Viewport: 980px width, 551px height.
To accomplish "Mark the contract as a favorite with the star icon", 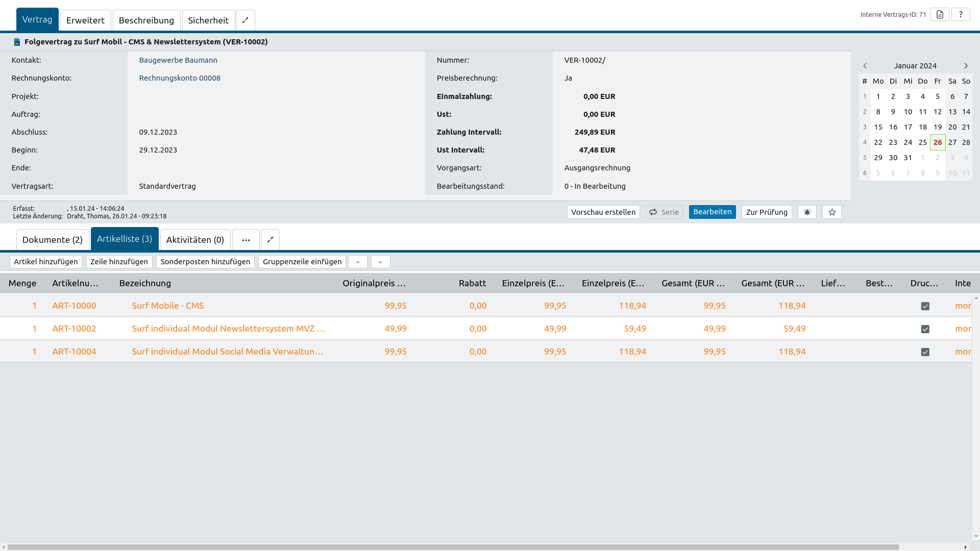I will point(832,212).
